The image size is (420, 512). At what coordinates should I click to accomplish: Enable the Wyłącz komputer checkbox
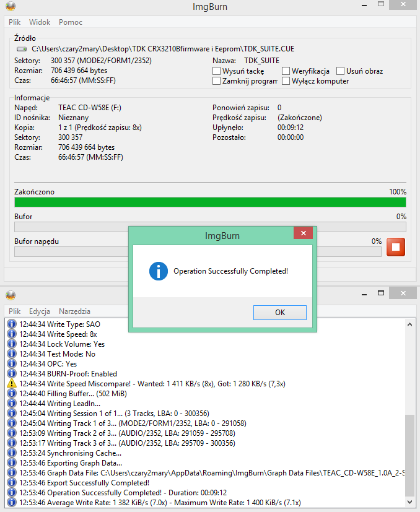click(x=286, y=80)
